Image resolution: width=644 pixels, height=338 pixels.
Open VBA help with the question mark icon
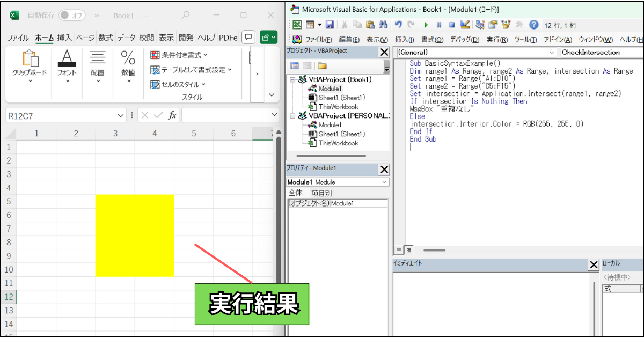point(533,25)
